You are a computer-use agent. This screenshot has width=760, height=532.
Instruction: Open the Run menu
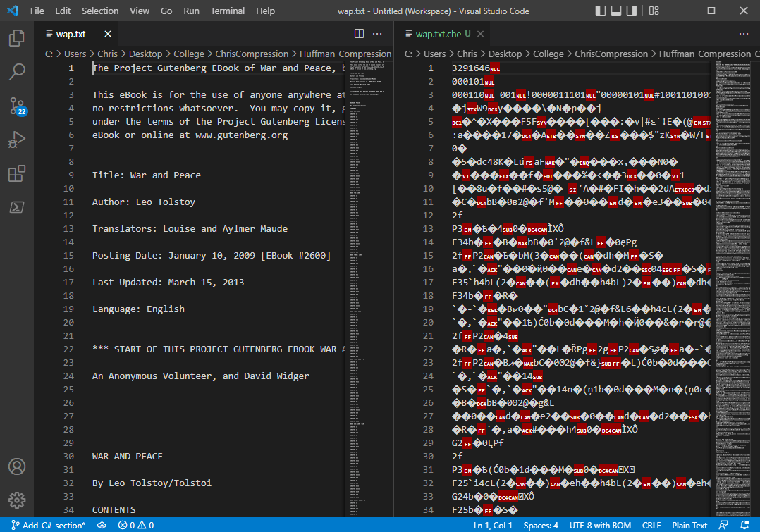[x=191, y=11]
